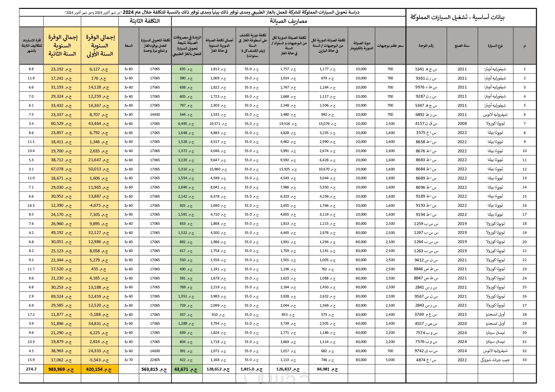Screen dimensions: 555x392
Task: Click the plate number cell containing '4874'
Action: (426, 360)
